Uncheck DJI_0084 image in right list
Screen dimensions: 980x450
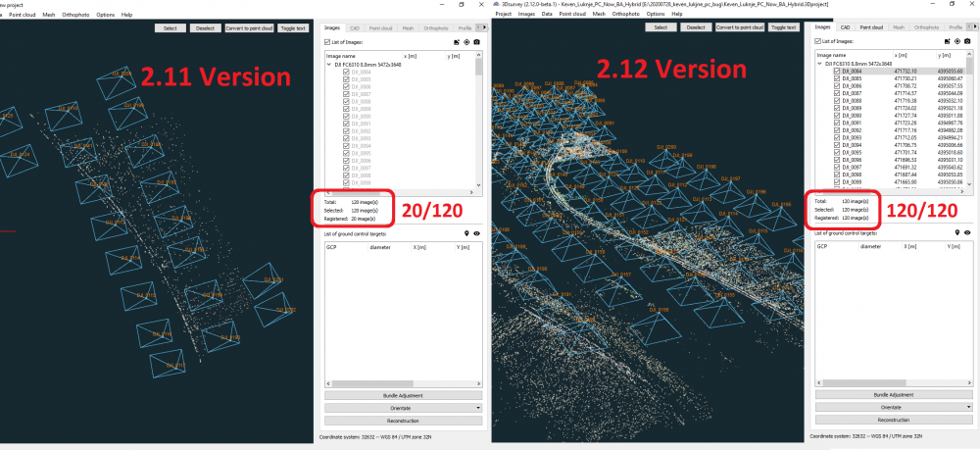click(835, 72)
